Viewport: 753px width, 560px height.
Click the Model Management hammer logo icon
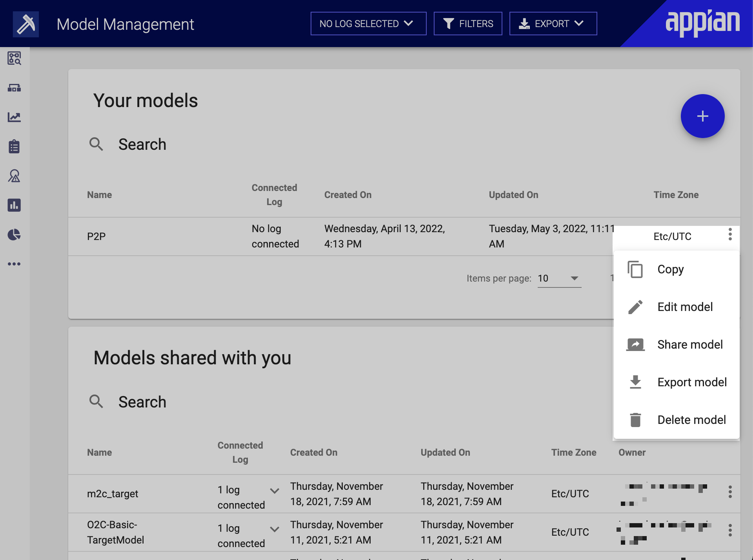26,24
